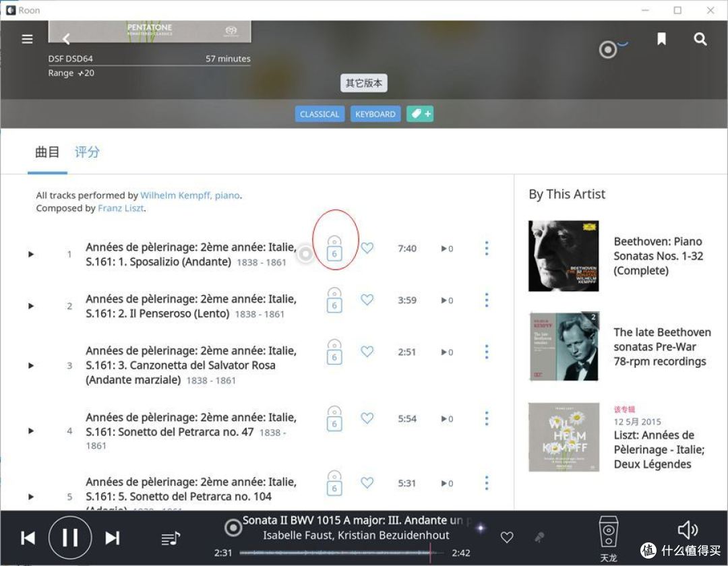The width and height of the screenshot is (728, 566).
Task: Open the hamburger navigation menu
Action: click(x=28, y=39)
